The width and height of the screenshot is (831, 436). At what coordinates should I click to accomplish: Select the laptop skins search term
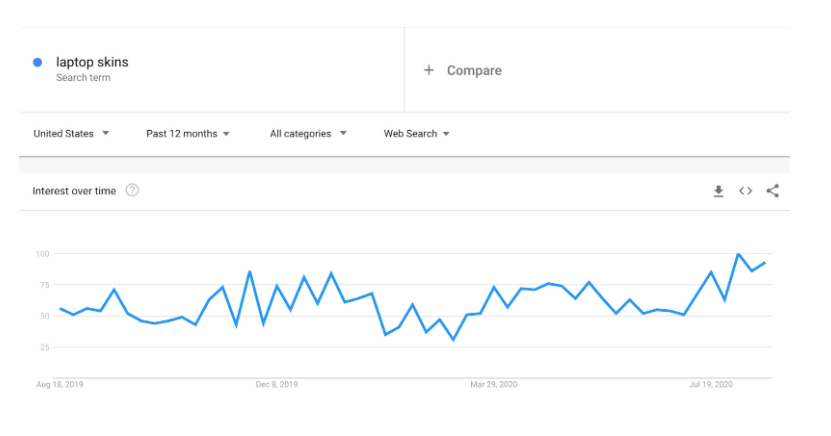click(92, 62)
